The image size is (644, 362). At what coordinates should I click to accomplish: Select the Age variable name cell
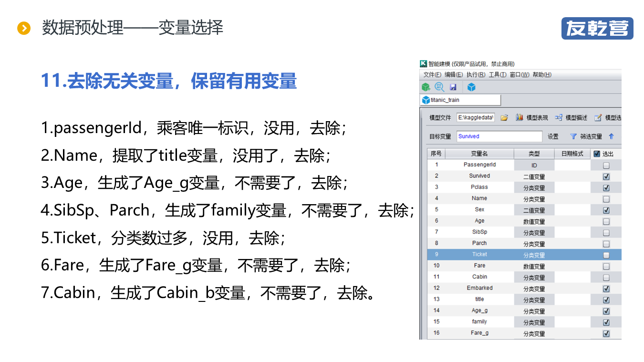pyautogui.click(x=479, y=221)
